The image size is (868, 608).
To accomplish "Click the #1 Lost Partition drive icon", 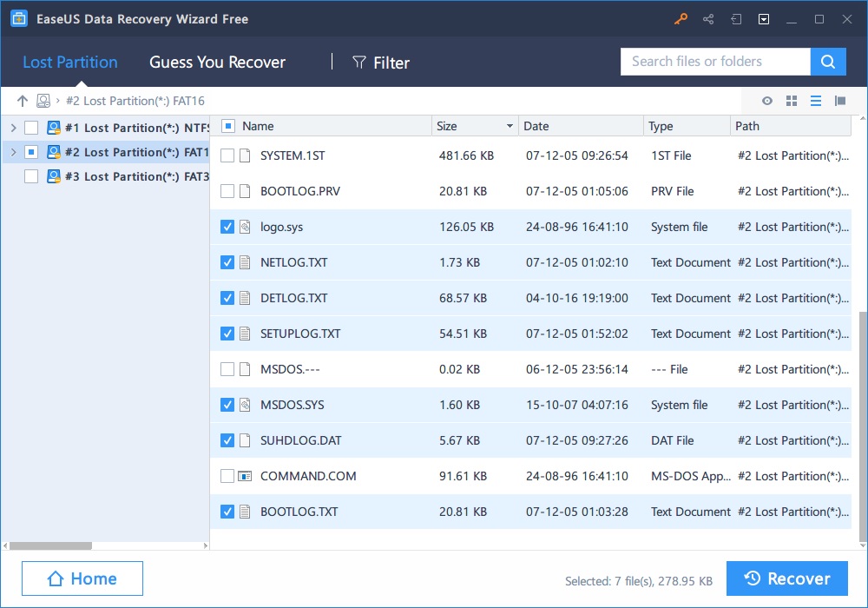I will pos(54,128).
